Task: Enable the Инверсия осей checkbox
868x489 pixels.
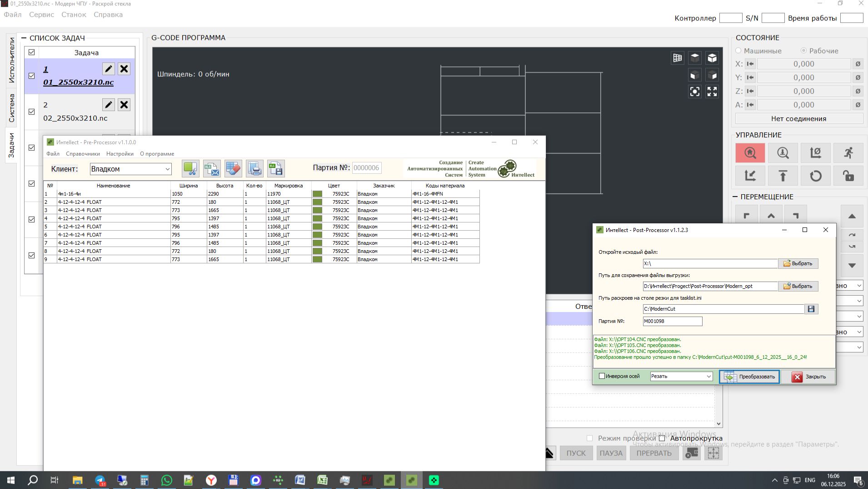Action: [x=602, y=376]
